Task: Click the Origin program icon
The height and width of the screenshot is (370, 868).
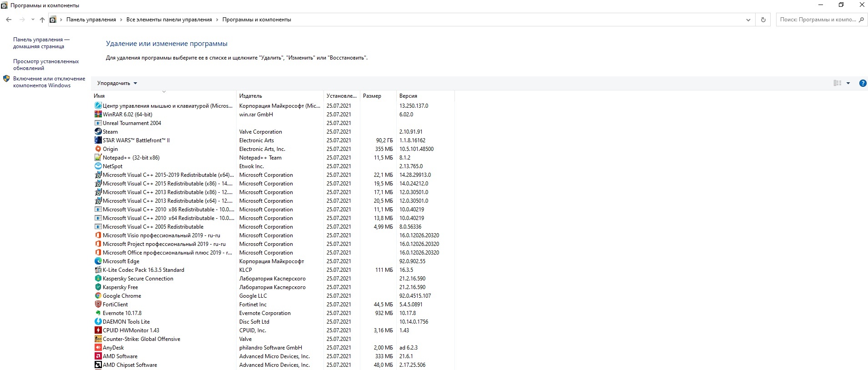Action: [98, 149]
